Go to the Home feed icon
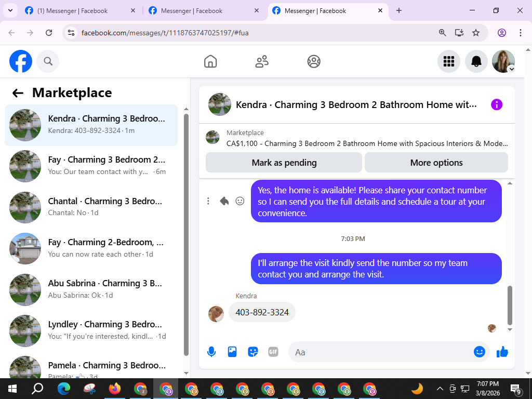Screen dimensions: 532x399 click(210, 61)
